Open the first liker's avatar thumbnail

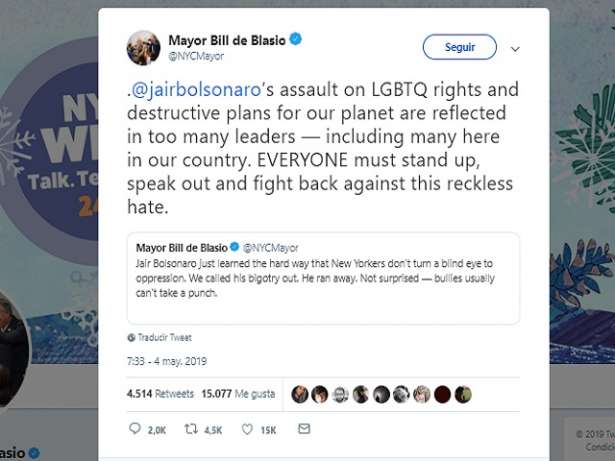300,394
